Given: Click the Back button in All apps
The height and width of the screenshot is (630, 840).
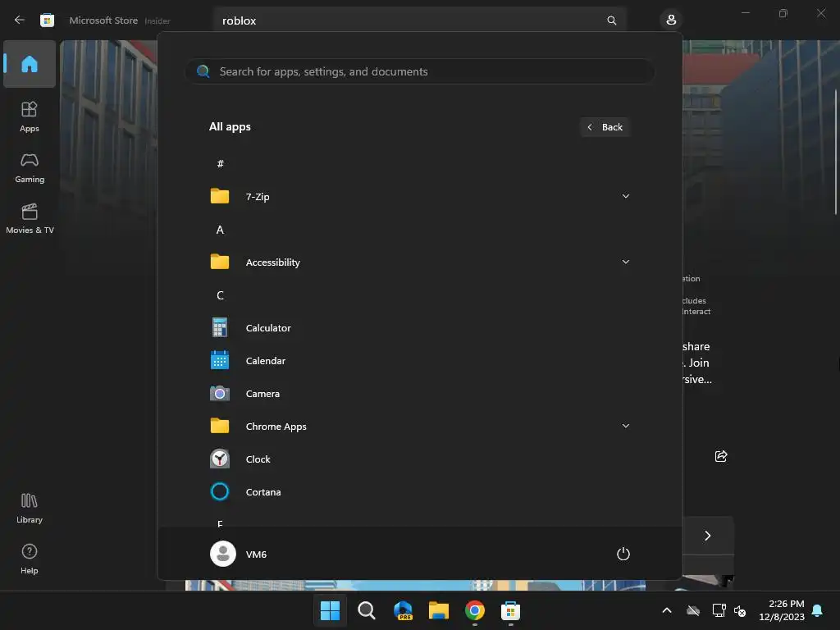Looking at the screenshot, I should pos(605,127).
